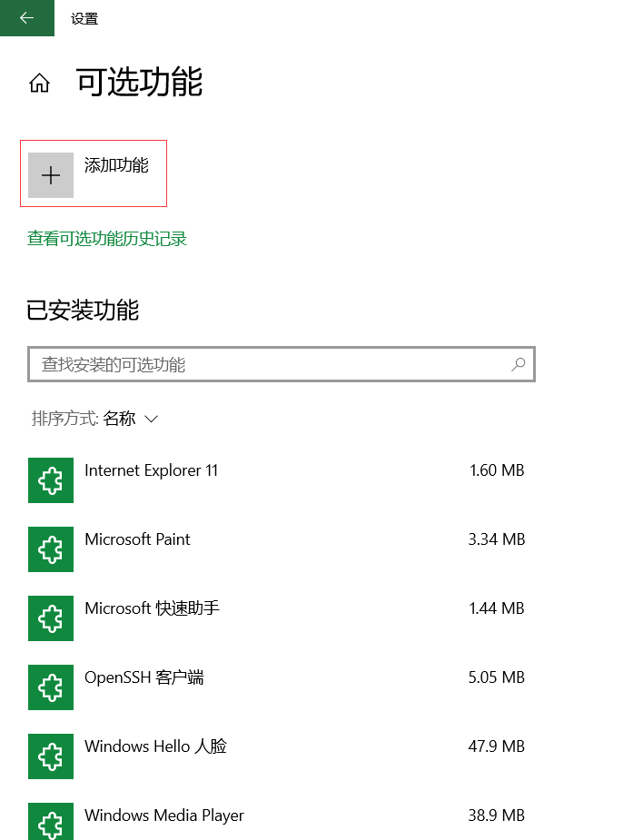Click the 已安装功能 section heading
This screenshot has width=643, height=840.
click(83, 311)
